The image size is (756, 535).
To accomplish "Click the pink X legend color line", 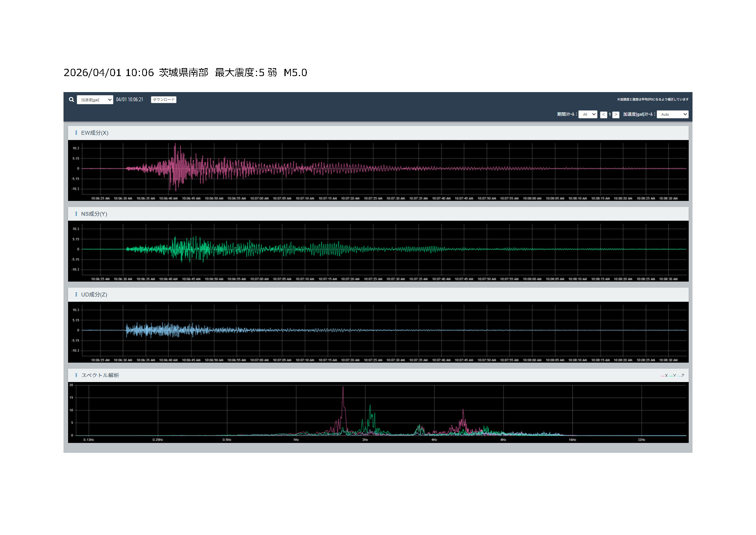I will point(662,376).
